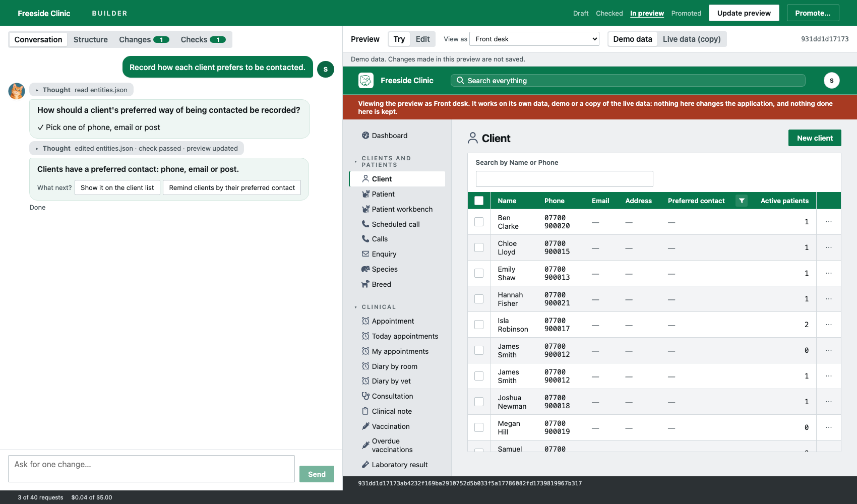The width and height of the screenshot is (857, 504).
Task: Click the cat assistant avatar
Action: click(17, 91)
